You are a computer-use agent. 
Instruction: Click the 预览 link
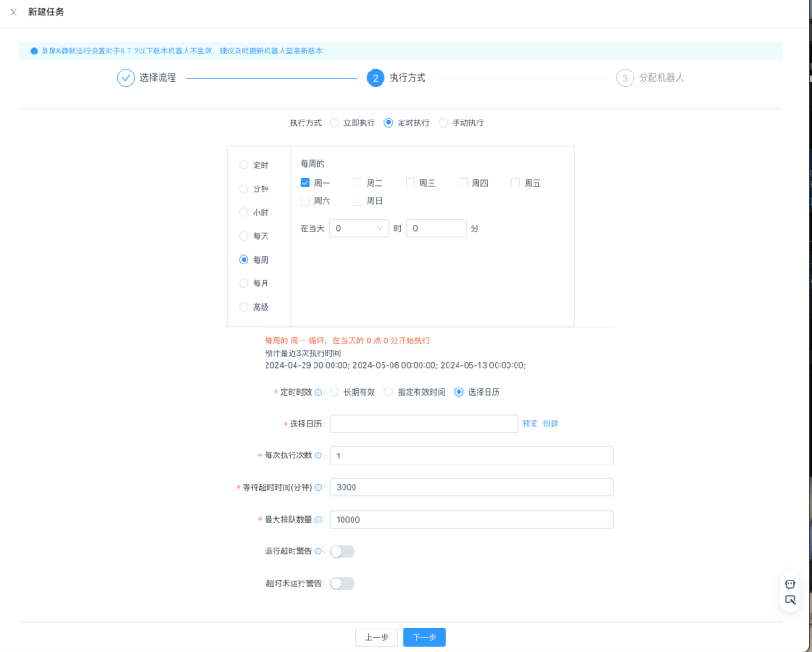point(529,424)
